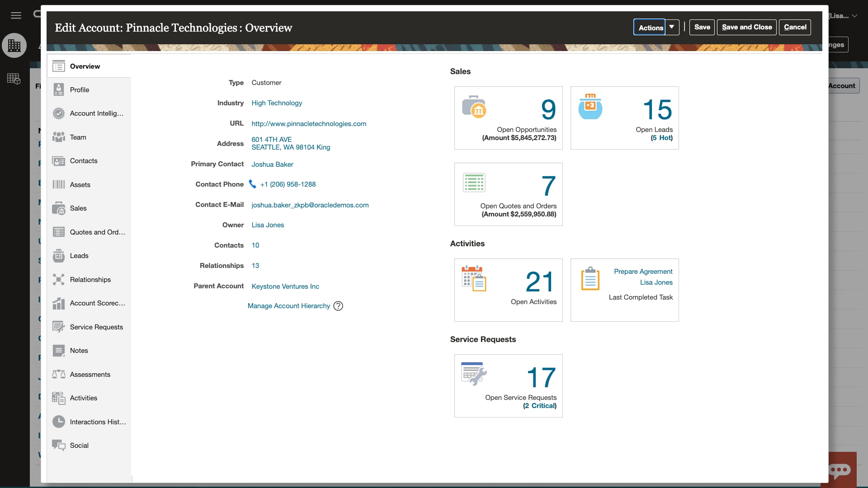Open Keystone Ventures Inc parent account

click(285, 286)
